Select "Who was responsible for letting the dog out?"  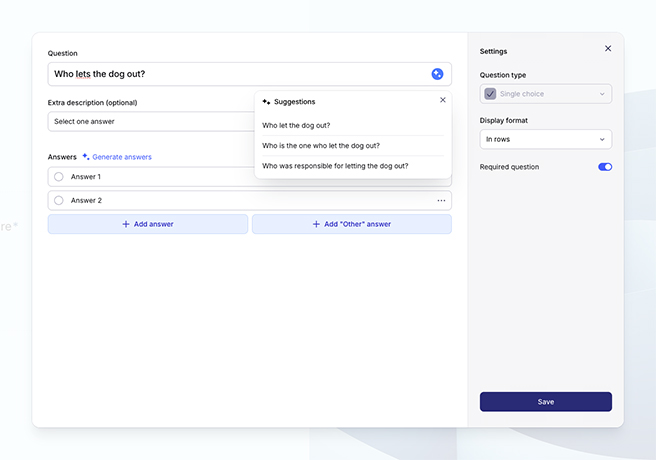335,166
